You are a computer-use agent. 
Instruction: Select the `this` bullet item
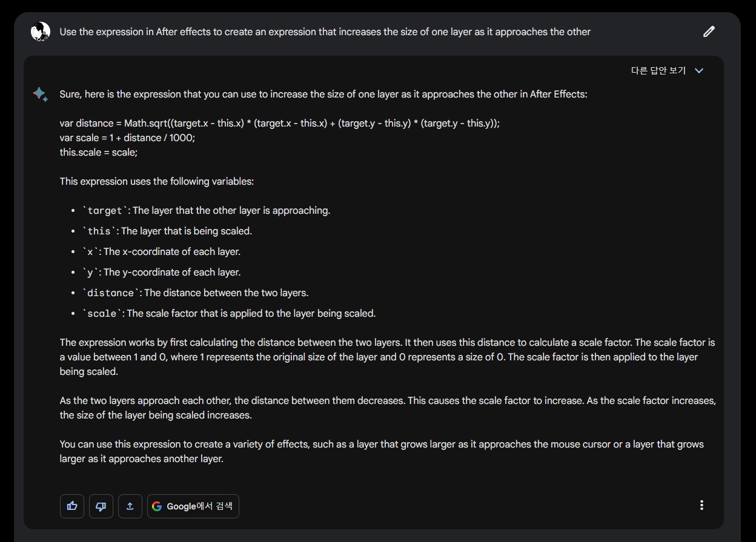point(167,231)
